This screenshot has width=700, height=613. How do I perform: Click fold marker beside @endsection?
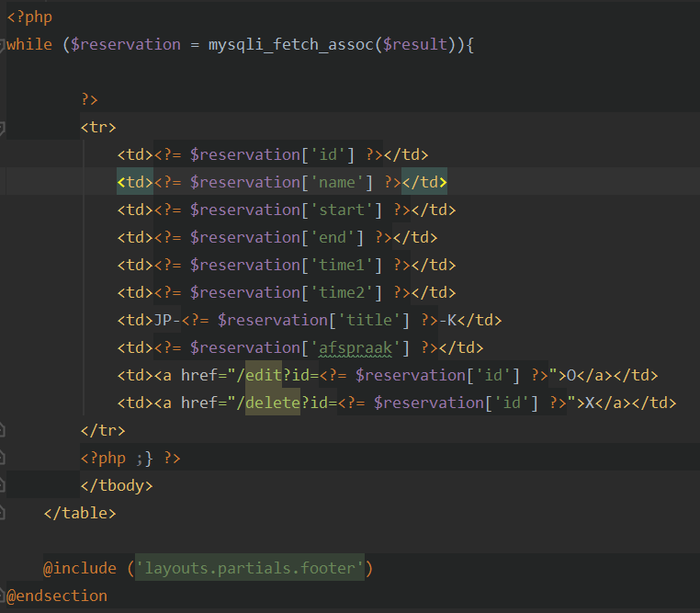coord(2,596)
